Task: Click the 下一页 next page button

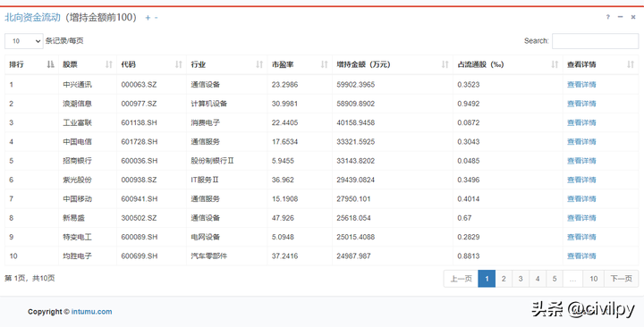Action: [621, 279]
